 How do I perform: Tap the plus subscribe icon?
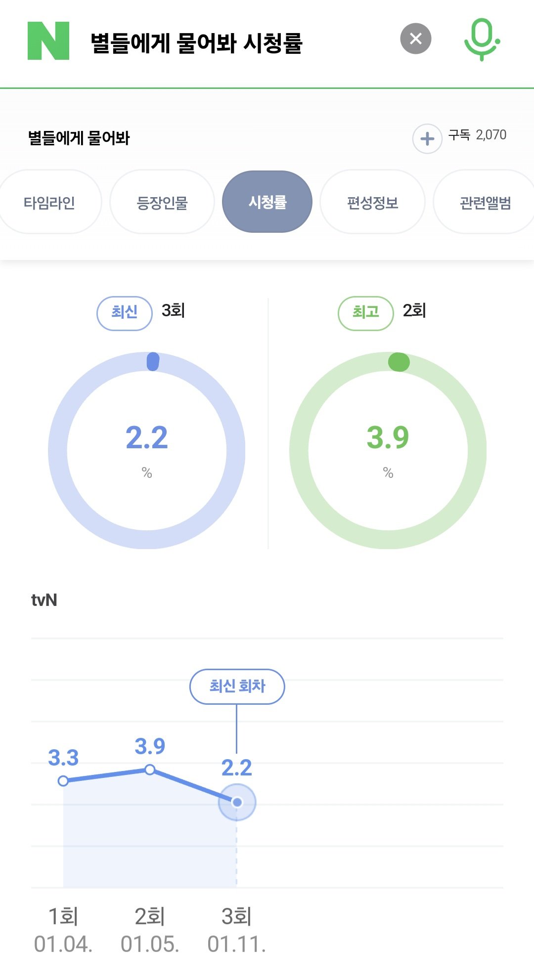click(427, 139)
